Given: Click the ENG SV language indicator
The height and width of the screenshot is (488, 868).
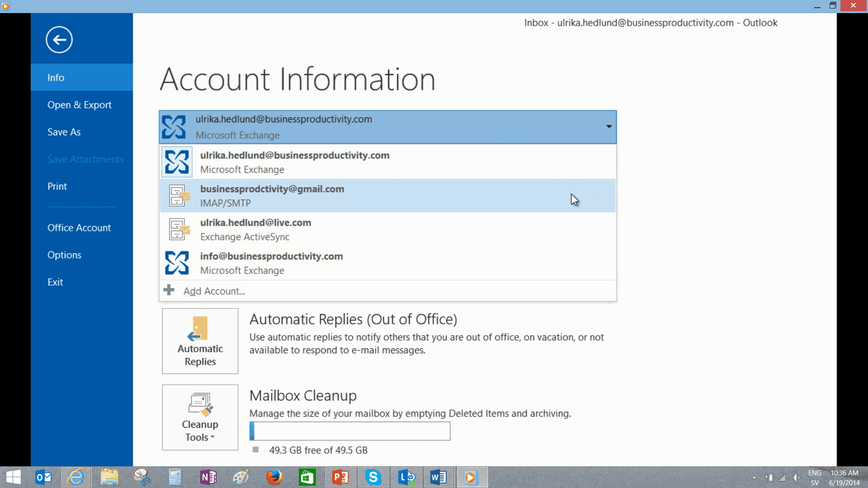Looking at the screenshot, I should (815, 478).
